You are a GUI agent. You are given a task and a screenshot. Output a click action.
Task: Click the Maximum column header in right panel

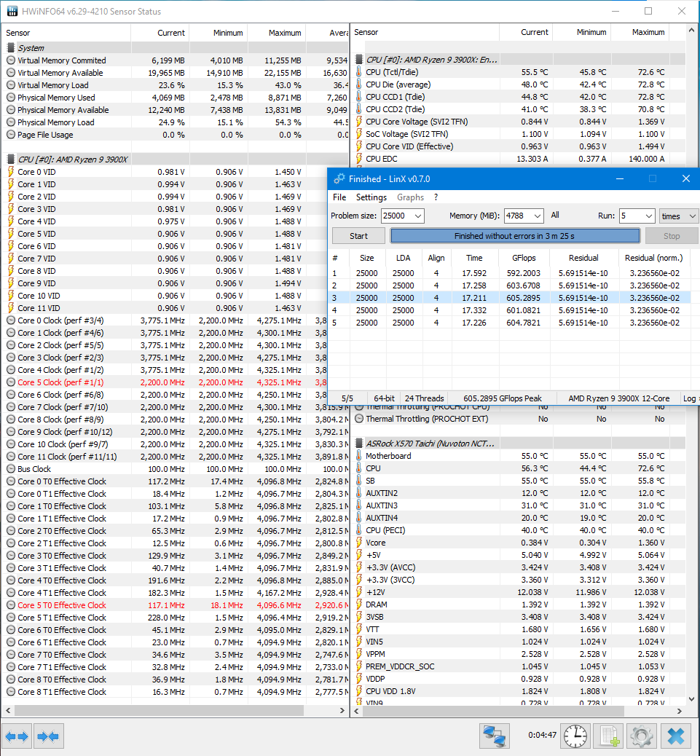(x=640, y=32)
